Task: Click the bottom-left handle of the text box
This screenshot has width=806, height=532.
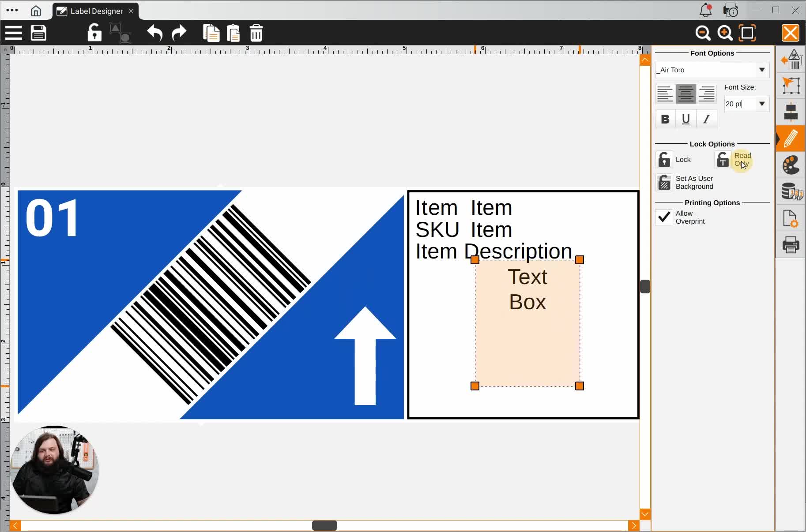Action: coord(475,386)
